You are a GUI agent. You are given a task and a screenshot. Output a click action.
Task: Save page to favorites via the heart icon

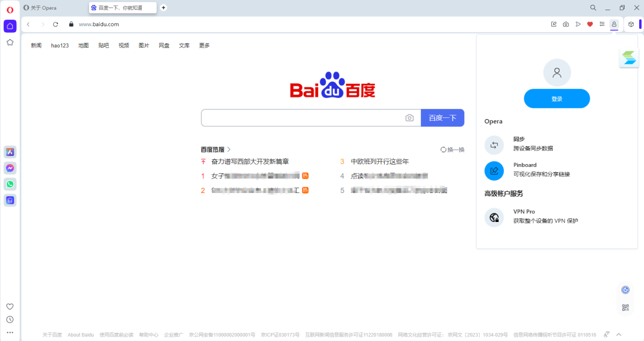(590, 24)
